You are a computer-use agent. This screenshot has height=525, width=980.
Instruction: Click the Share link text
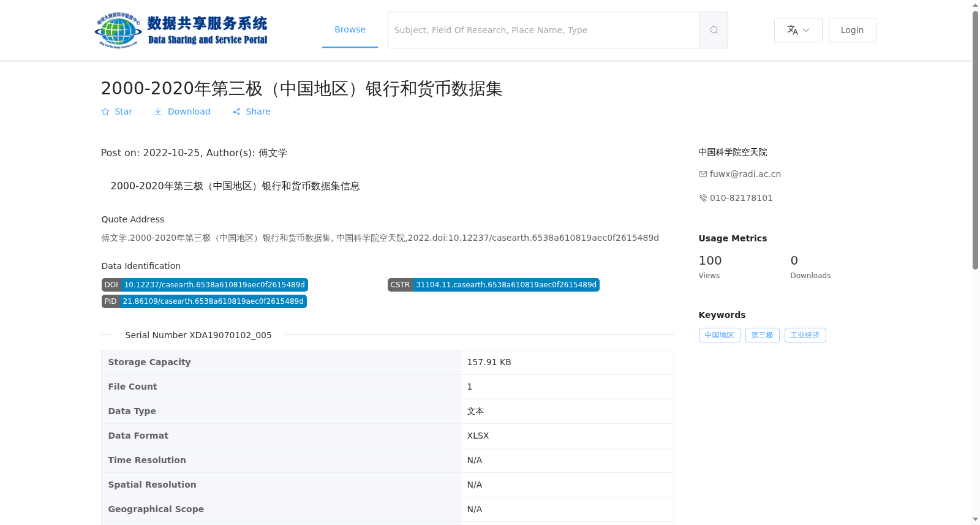pos(258,111)
